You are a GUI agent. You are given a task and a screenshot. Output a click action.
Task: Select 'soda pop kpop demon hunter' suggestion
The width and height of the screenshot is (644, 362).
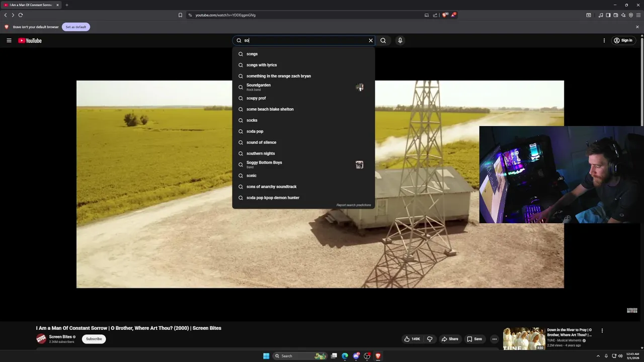[303, 198]
